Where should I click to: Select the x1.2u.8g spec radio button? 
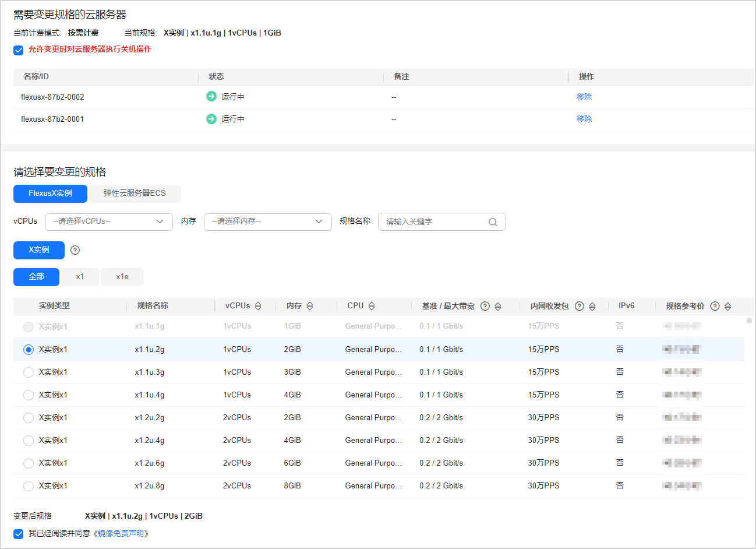pyautogui.click(x=29, y=486)
